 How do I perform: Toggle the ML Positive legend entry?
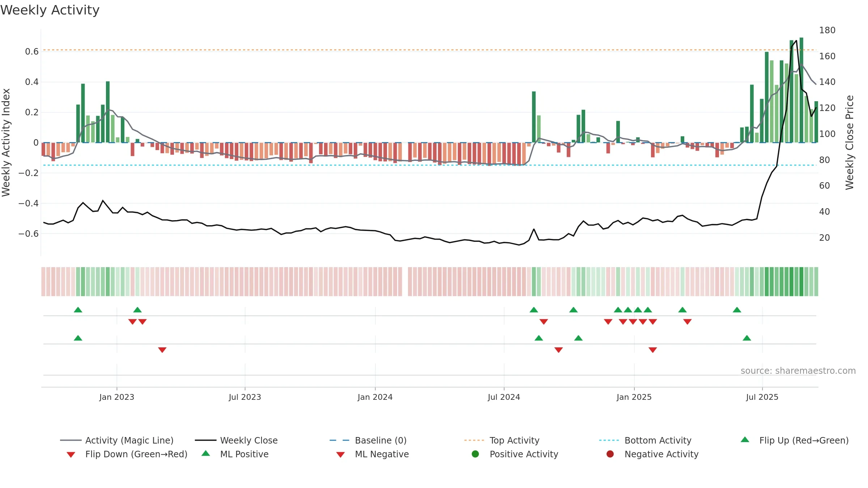[235, 454]
